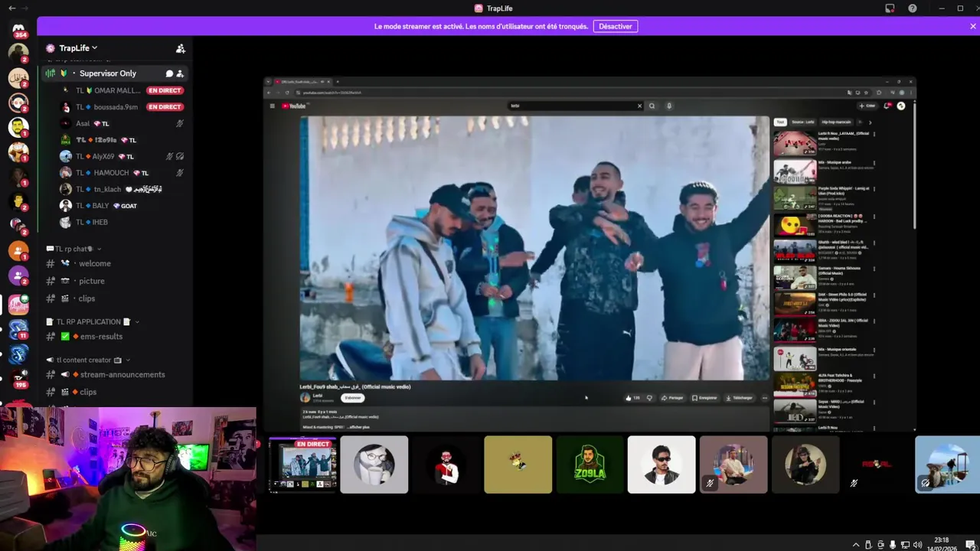Dismiss the streamer mode banner
Screen dimensions: 980x551
click(x=973, y=26)
